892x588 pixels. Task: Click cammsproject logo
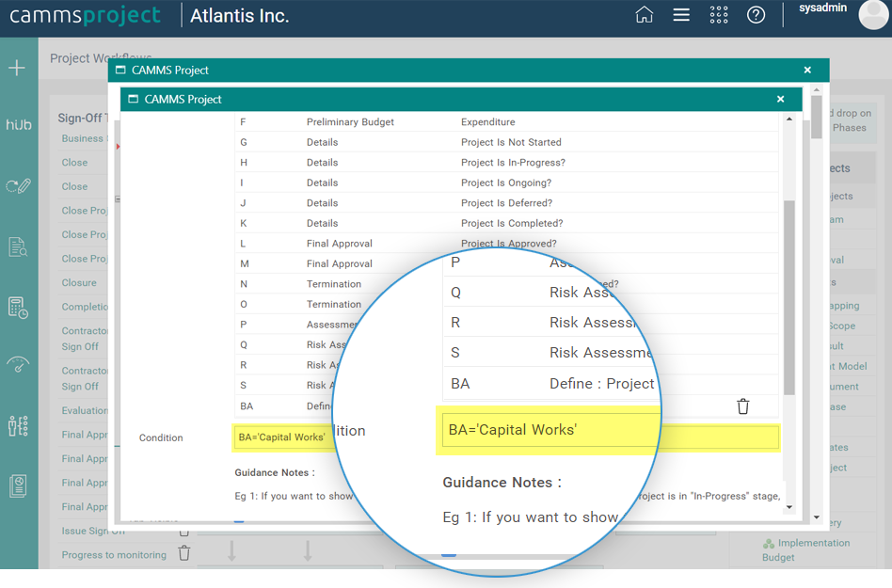pyautogui.click(x=85, y=15)
